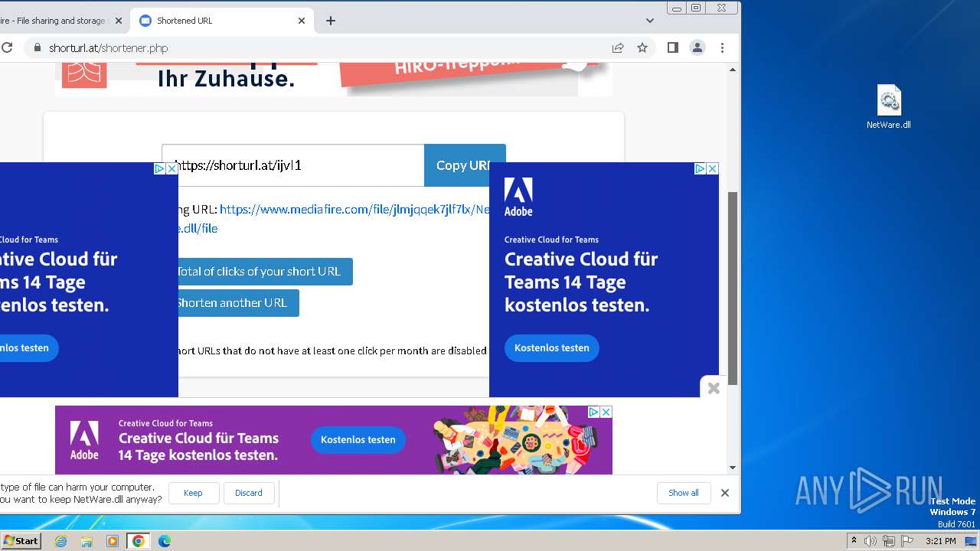Click AdChoices icon on left Adobe ad
This screenshot has height=551, width=980.
point(159,168)
